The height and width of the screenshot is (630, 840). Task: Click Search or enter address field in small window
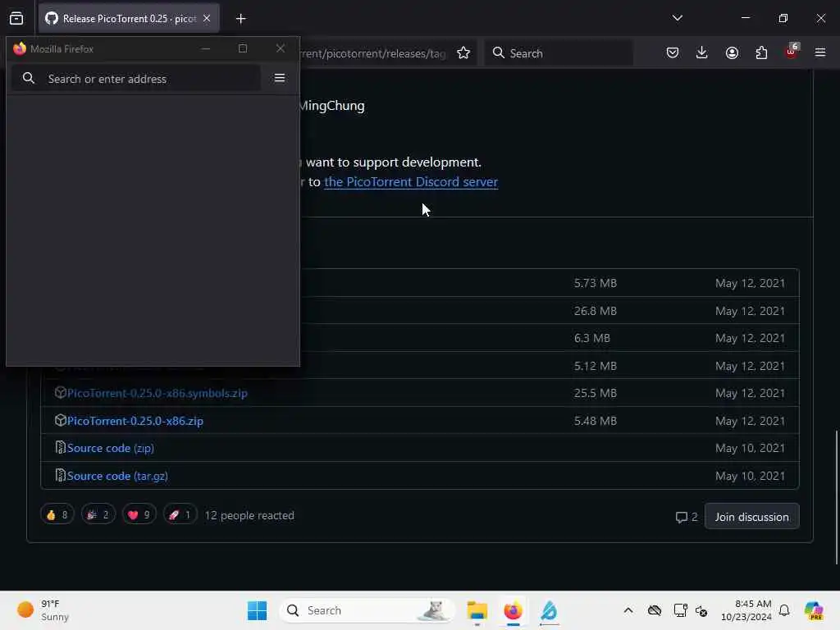136,79
